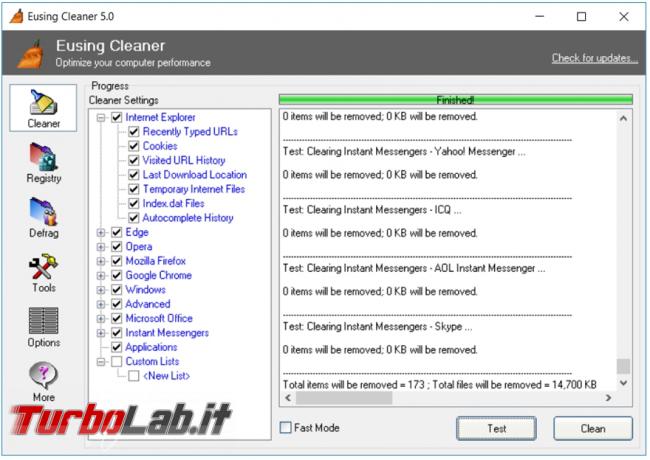Open the Check for updates link
This screenshot has height=460, width=650.
(x=594, y=58)
